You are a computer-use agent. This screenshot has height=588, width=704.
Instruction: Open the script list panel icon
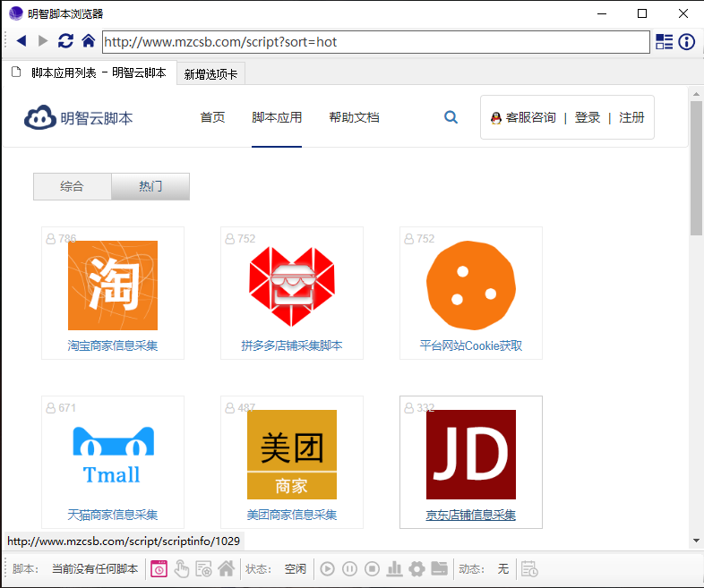pyautogui.click(x=664, y=42)
